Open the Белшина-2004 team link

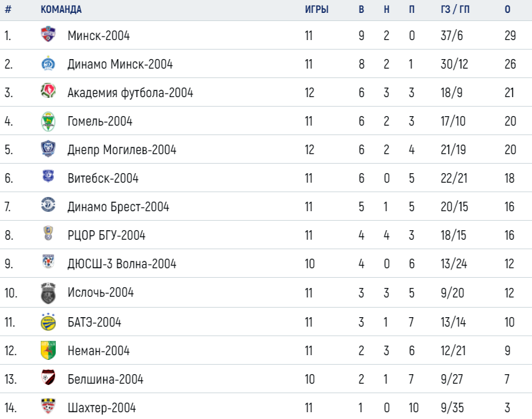105,379
